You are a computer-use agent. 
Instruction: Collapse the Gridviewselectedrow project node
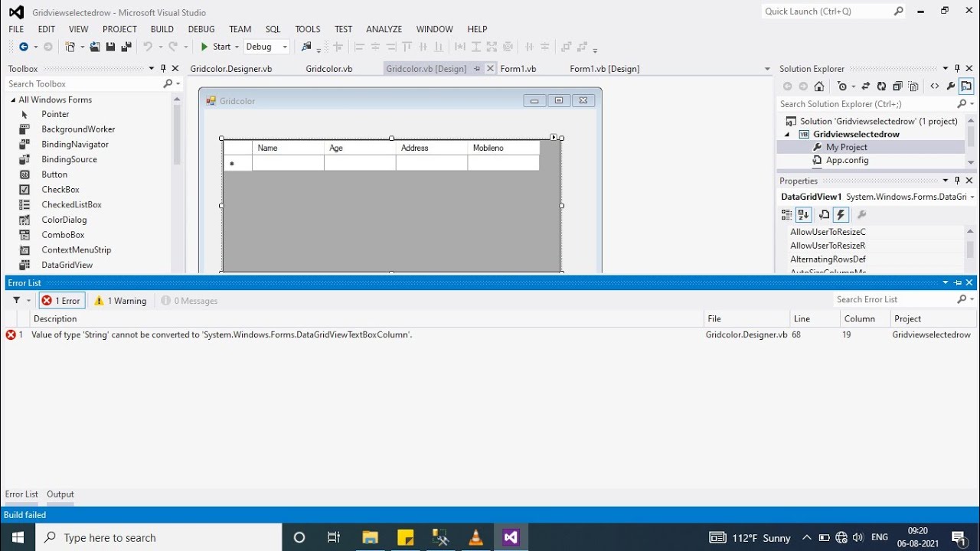click(x=787, y=134)
